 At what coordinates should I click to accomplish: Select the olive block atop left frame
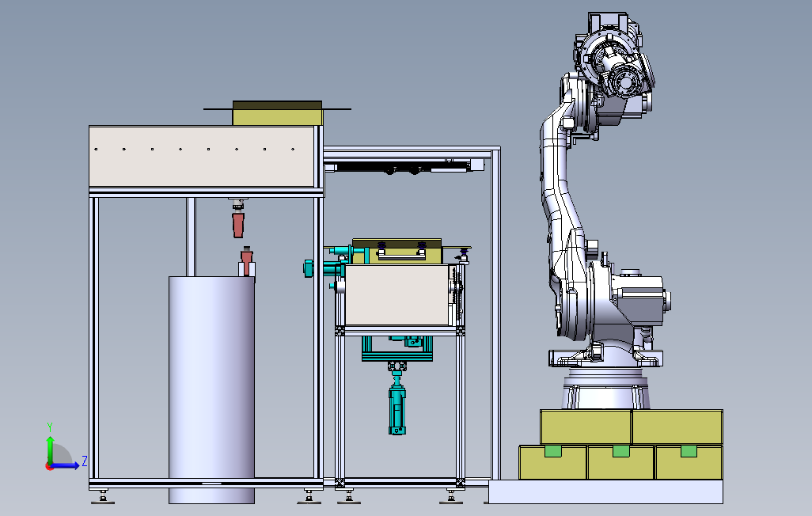(278, 113)
